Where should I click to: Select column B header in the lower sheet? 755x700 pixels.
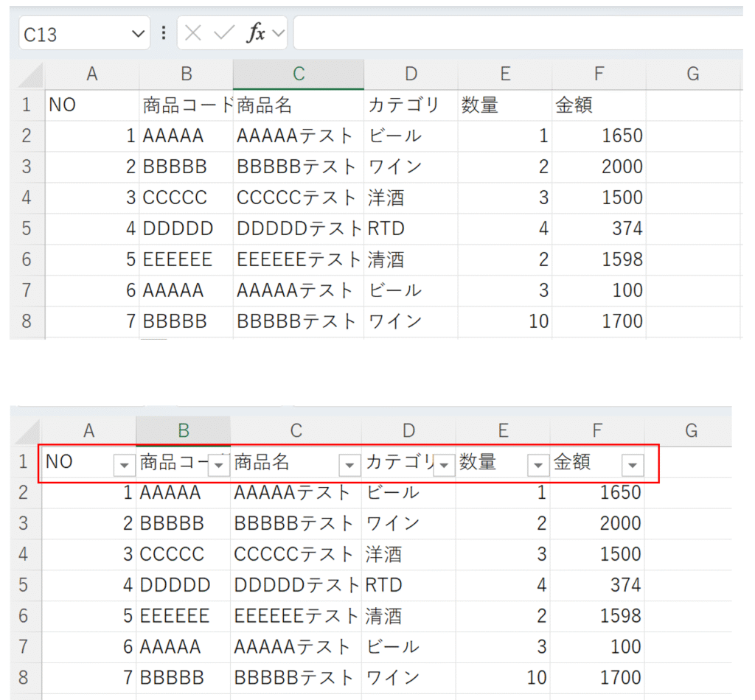tap(183, 431)
